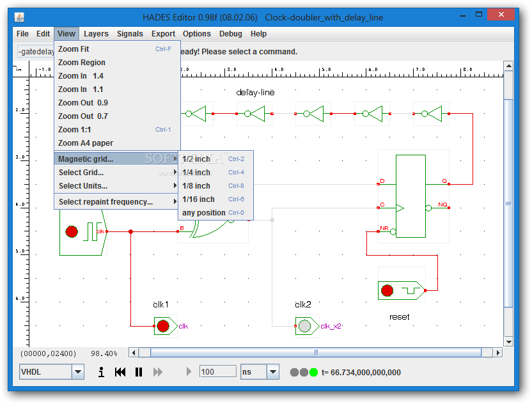
Task: Expand the Select Units submenu
Action: click(x=117, y=186)
